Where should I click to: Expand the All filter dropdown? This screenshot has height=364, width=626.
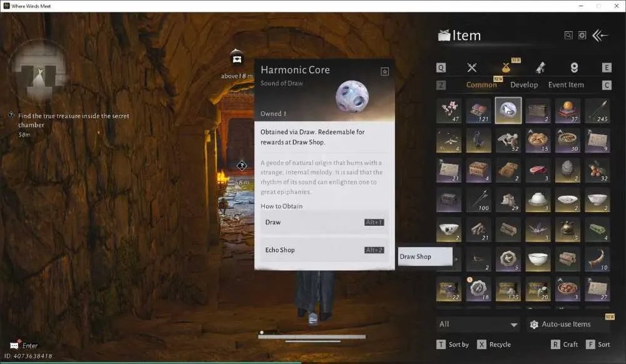(x=478, y=325)
